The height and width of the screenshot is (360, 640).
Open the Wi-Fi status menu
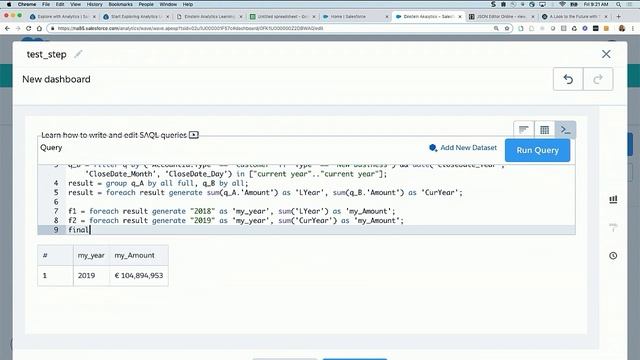pyautogui.click(x=562, y=4)
